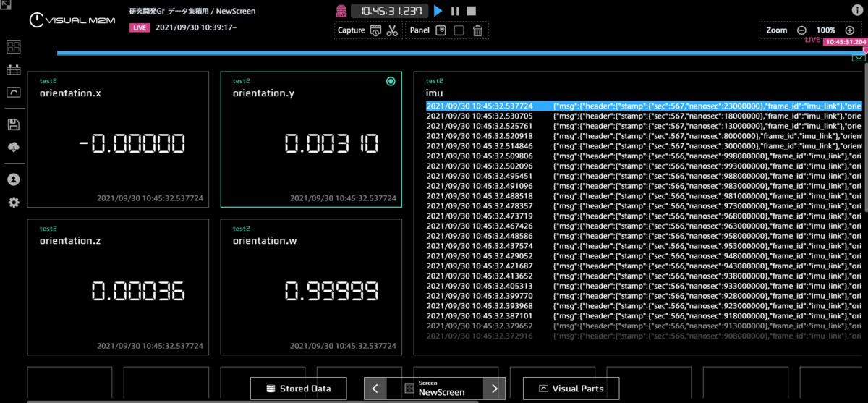Screen dimensions: 868x403
Task: Expand the green chevron below the timeline
Action: [x=859, y=57]
